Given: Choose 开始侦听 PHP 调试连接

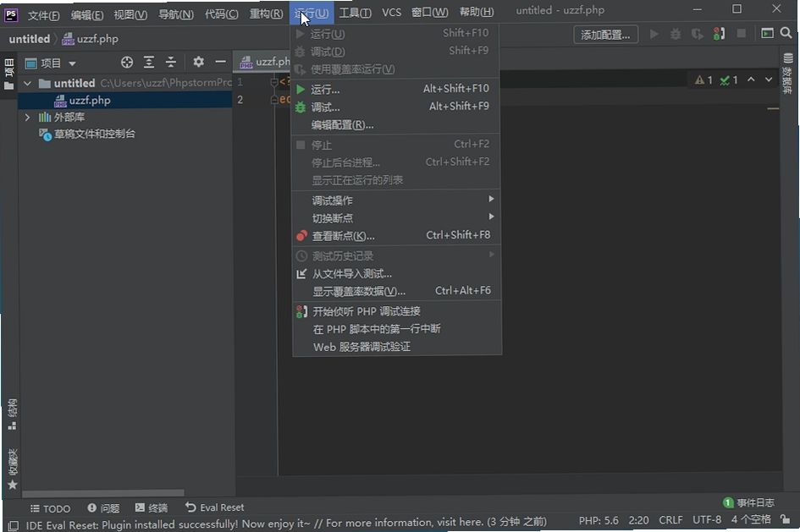Looking at the screenshot, I should click(396, 311).
